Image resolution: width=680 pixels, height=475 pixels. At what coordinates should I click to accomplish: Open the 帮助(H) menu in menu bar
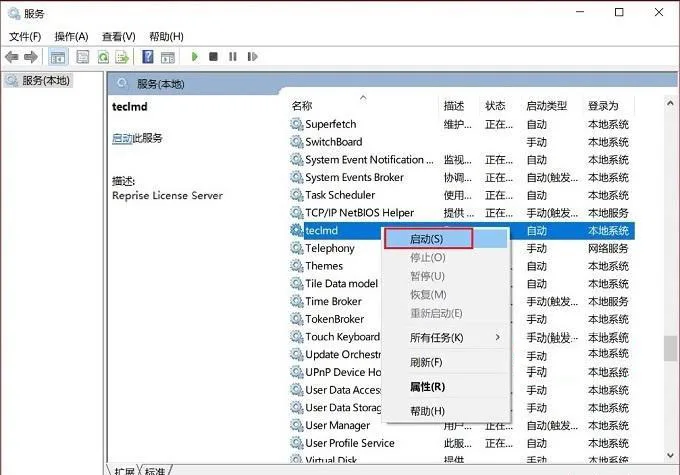coord(166,36)
